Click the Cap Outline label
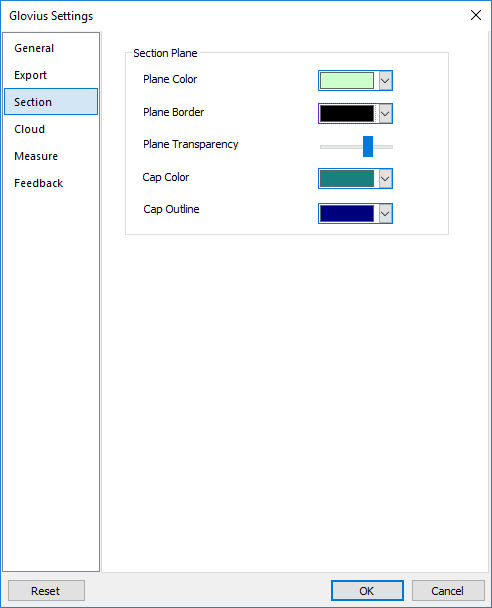 pyautogui.click(x=171, y=209)
